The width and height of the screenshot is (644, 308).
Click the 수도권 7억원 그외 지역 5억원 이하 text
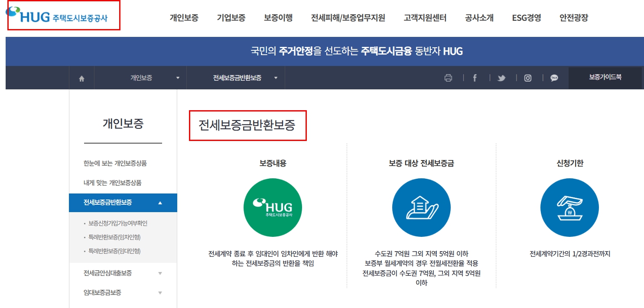click(422, 254)
